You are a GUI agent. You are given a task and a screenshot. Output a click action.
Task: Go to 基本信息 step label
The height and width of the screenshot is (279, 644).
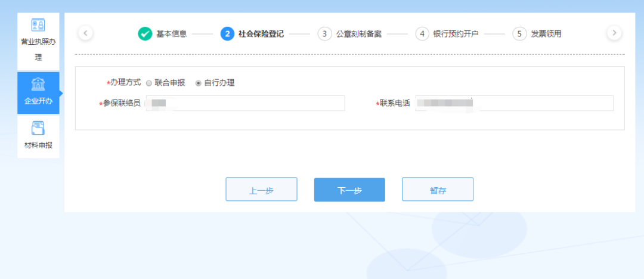pos(172,34)
